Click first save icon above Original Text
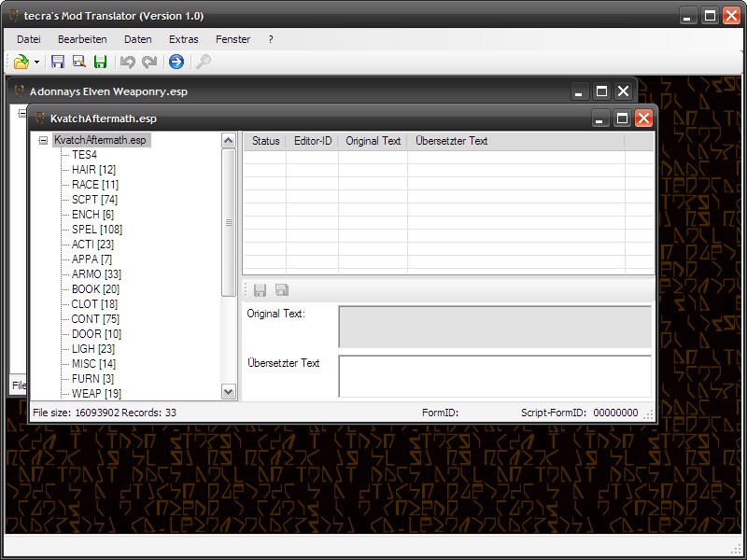Screen dimensions: 747x560 pos(261,290)
